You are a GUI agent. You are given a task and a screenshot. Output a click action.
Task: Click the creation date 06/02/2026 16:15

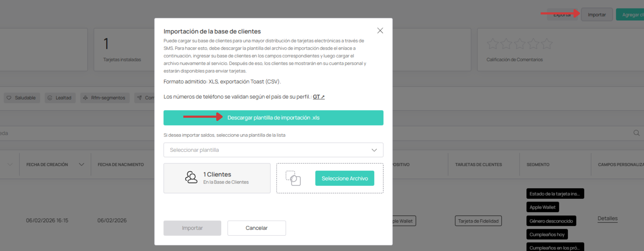pos(47,220)
